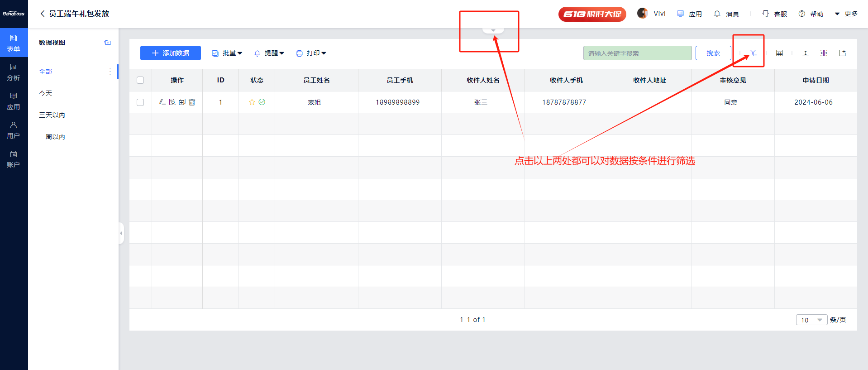Open the 打印 print dropdown

coord(311,53)
